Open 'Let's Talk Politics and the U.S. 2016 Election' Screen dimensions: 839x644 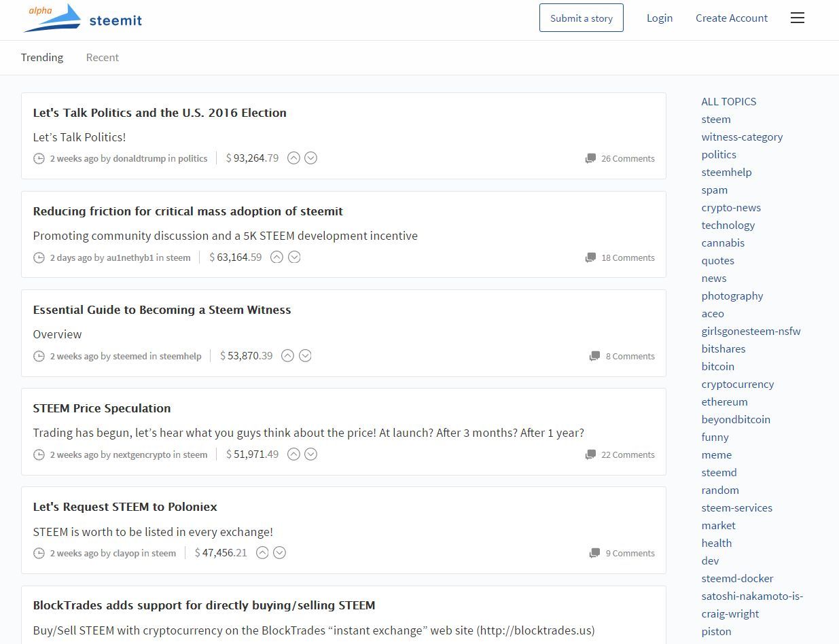pos(160,113)
